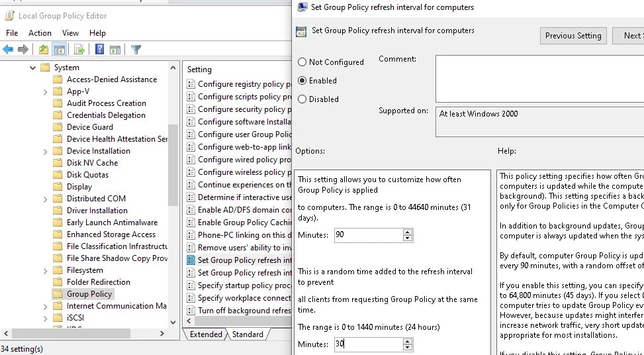Decrease the refresh interval minutes with the down arrow
The height and width of the screenshot is (355, 644).
pyautogui.click(x=408, y=238)
